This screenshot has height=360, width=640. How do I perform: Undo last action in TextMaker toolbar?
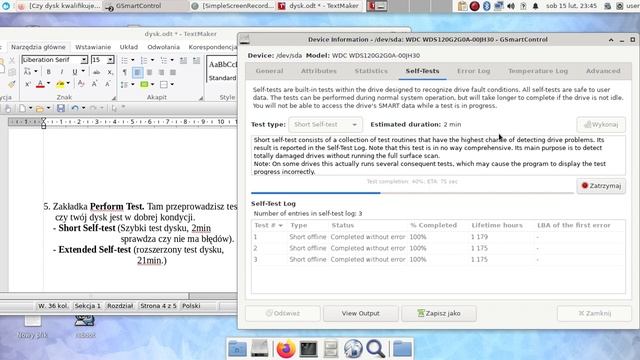[75, 108]
